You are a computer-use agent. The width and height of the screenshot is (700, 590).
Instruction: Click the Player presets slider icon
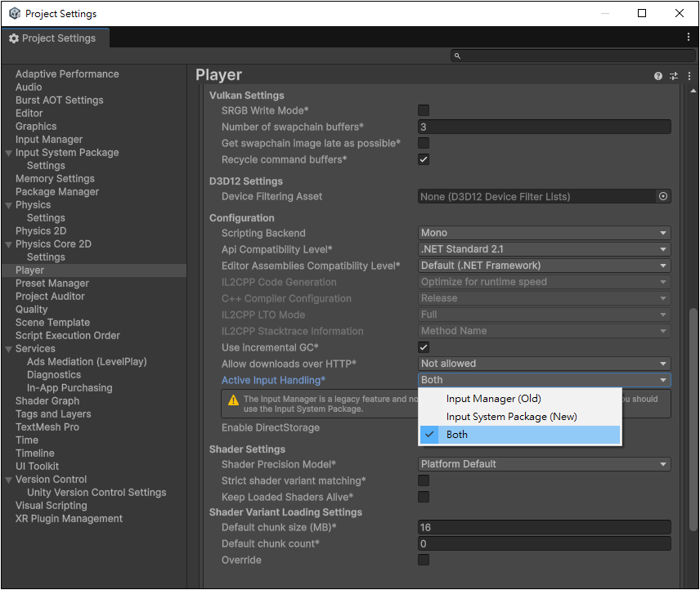point(674,76)
